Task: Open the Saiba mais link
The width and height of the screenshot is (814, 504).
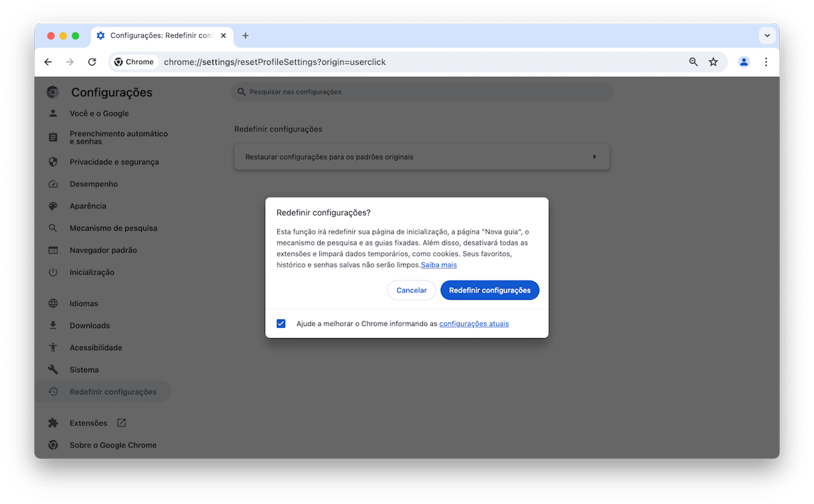Action: pyautogui.click(x=439, y=265)
